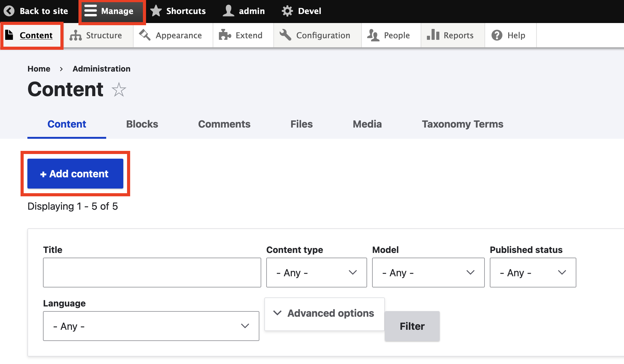Viewport: 624px width, 364px height.
Task: Click the Add content button
Action: tap(75, 174)
